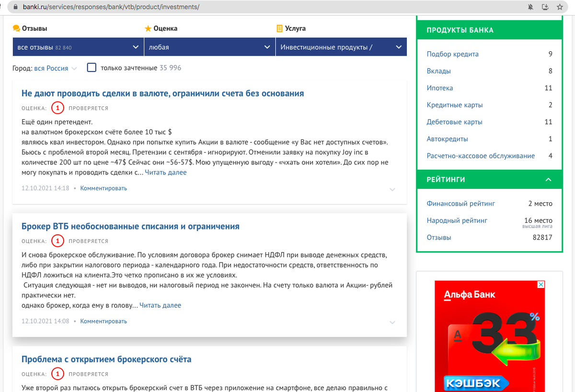The width and height of the screenshot is (575, 392).
Task: Click Читать далее in the Брокер ВТБ review
Action: click(x=161, y=305)
